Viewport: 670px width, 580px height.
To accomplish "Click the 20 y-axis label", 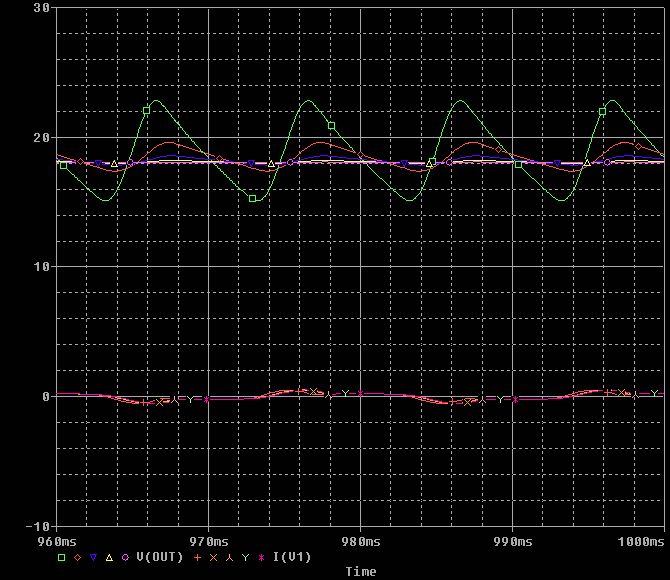I will [41, 138].
